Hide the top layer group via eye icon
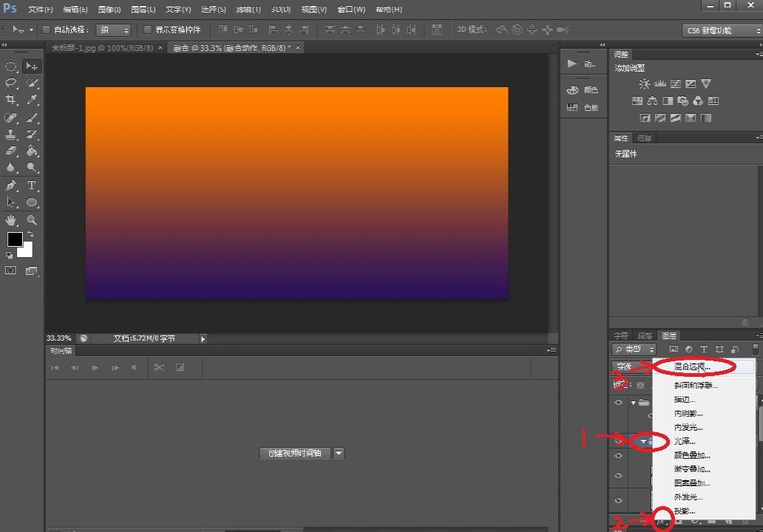Image resolution: width=763 pixels, height=532 pixels. 619,403
